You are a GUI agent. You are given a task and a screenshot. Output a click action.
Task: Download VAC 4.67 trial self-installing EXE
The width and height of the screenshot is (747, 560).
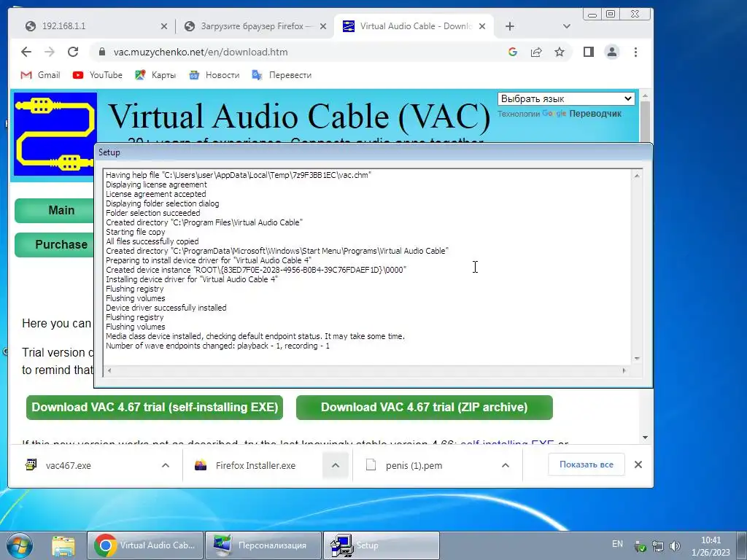[x=155, y=408]
